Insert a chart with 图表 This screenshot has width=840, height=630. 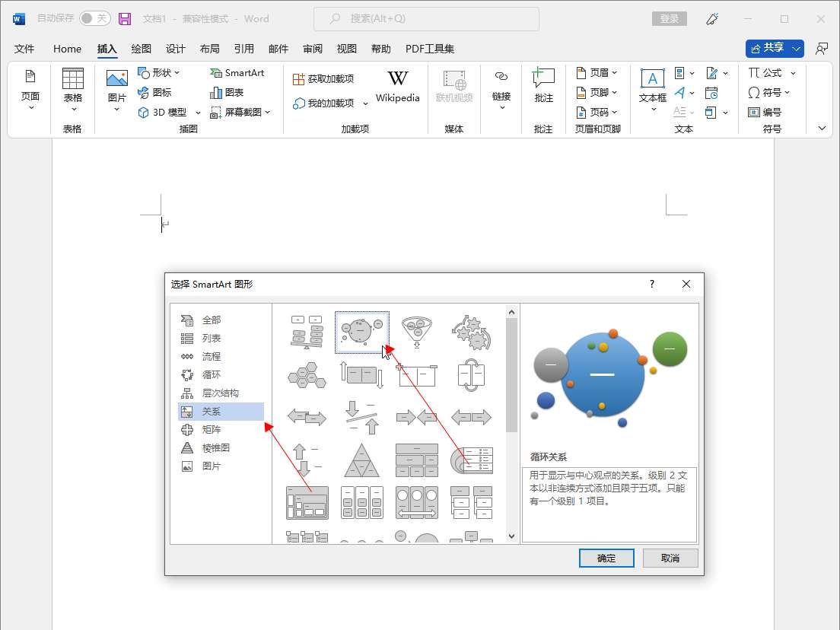227,92
